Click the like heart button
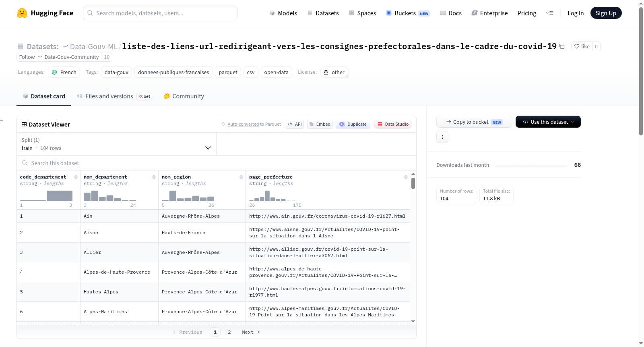The width and height of the screenshot is (644, 347). [582, 46]
